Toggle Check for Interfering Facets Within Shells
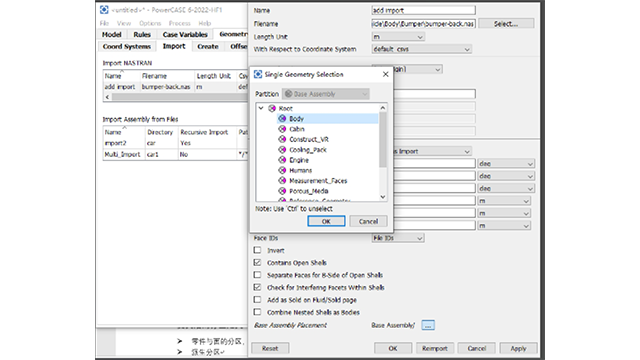 click(257, 287)
